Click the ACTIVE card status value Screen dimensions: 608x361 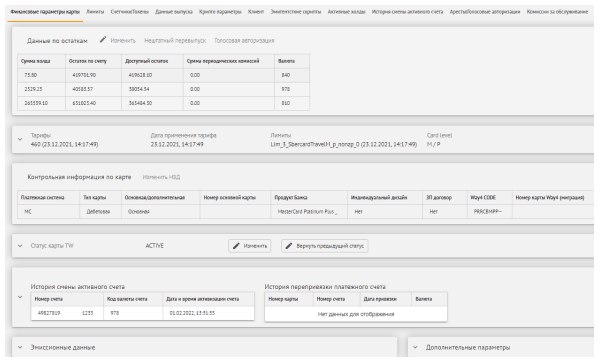[x=154, y=246]
